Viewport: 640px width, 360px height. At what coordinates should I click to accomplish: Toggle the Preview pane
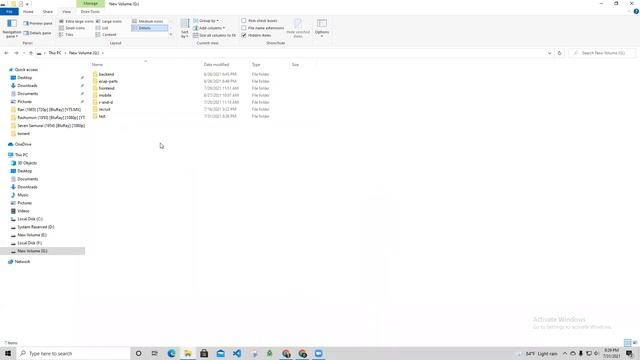point(38,23)
